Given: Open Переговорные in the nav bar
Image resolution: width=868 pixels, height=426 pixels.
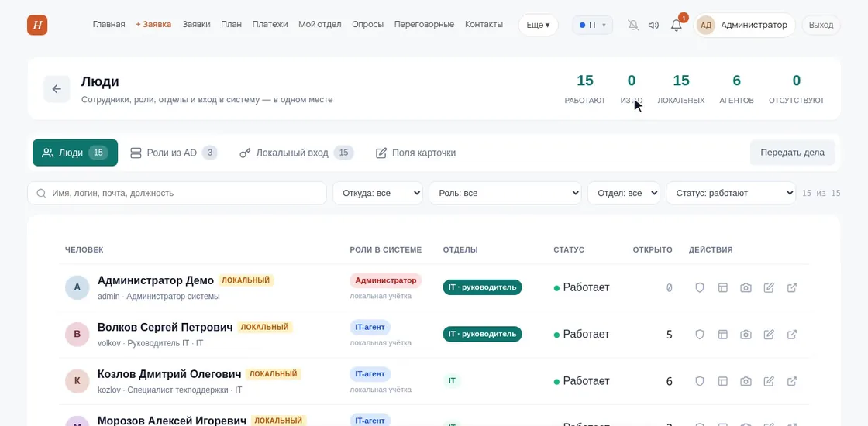Looking at the screenshot, I should click(x=424, y=25).
